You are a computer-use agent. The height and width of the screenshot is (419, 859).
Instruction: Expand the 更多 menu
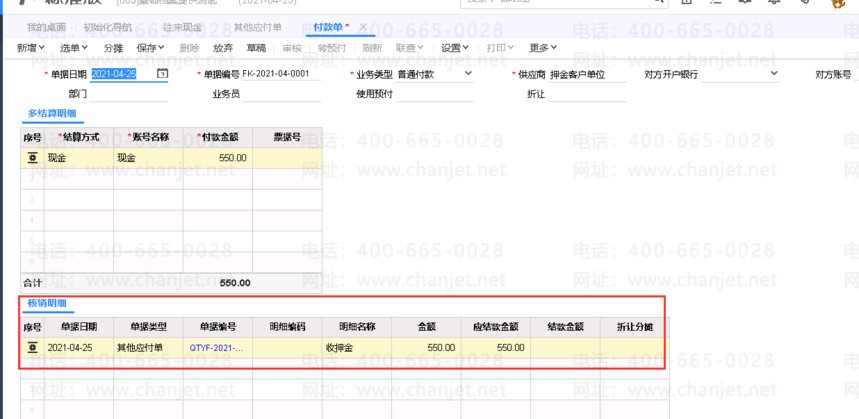543,48
